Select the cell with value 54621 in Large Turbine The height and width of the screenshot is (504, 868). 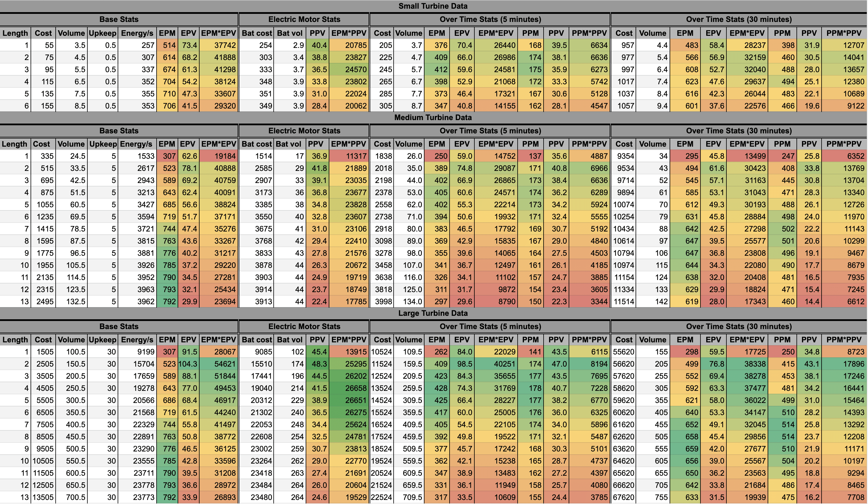[x=219, y=364]
